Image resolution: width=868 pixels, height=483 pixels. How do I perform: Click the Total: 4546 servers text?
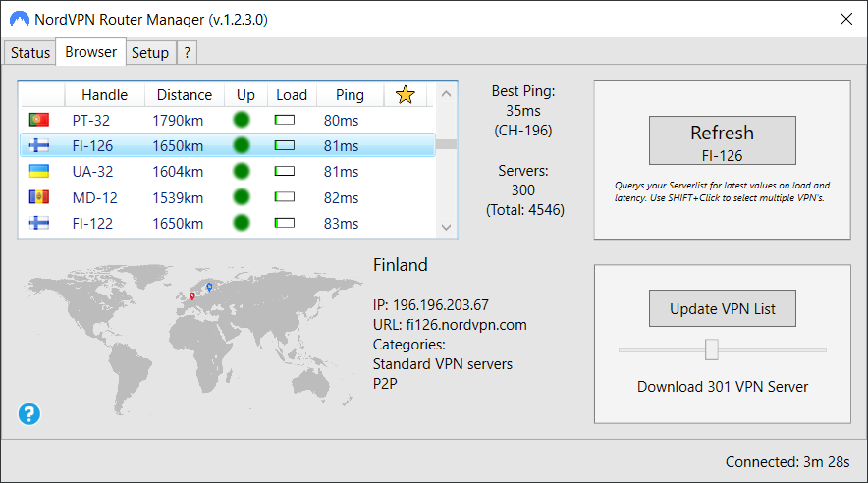[x=525, y=210]
